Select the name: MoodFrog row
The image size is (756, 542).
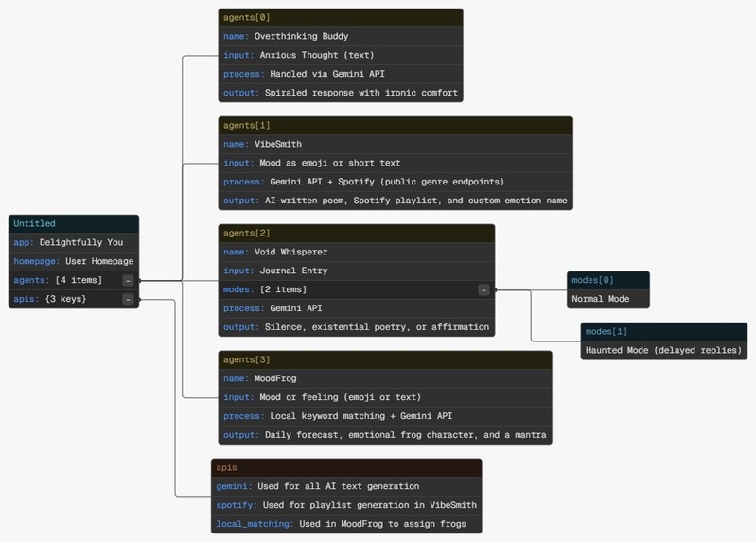pos(385,379)
